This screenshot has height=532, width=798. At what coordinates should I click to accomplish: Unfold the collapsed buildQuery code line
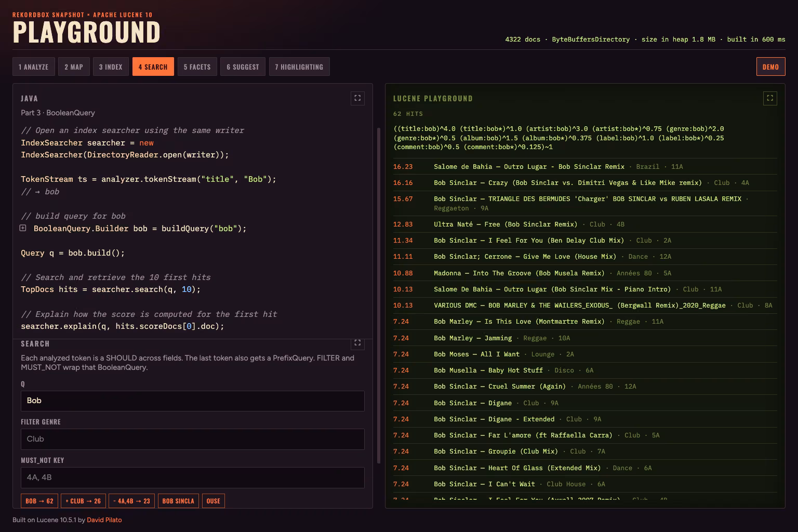[23, 228]
